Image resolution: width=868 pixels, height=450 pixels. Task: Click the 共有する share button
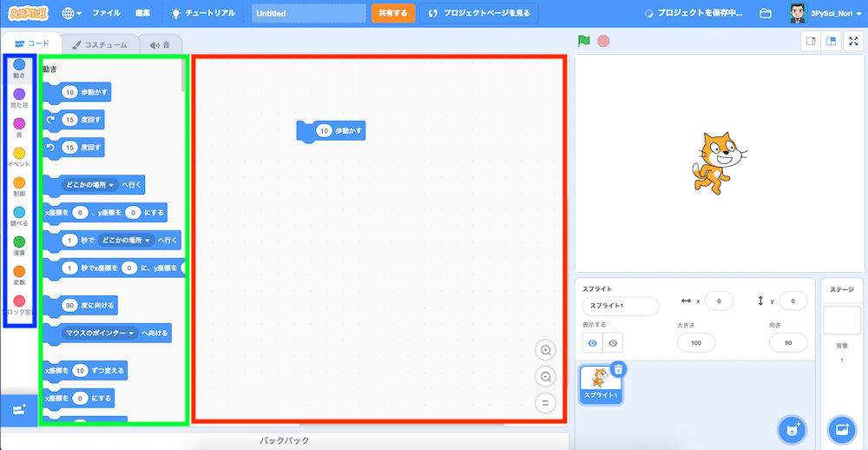[x=393, y=13]
